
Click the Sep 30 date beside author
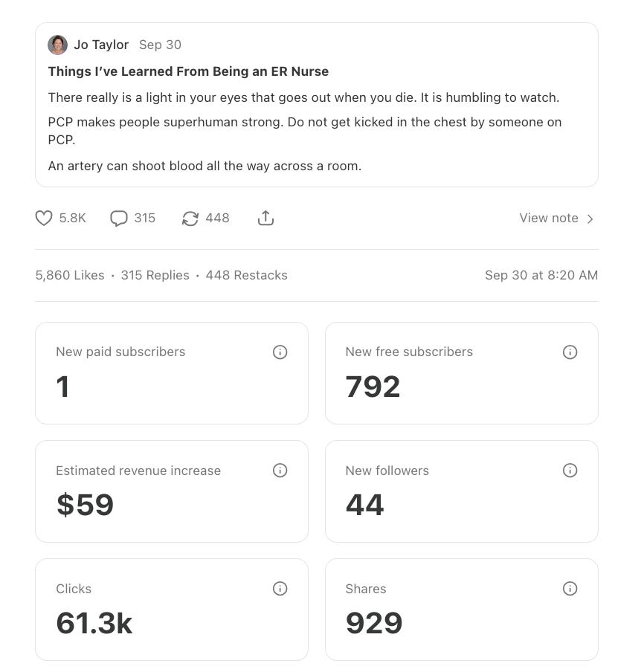tap(160, 45)
